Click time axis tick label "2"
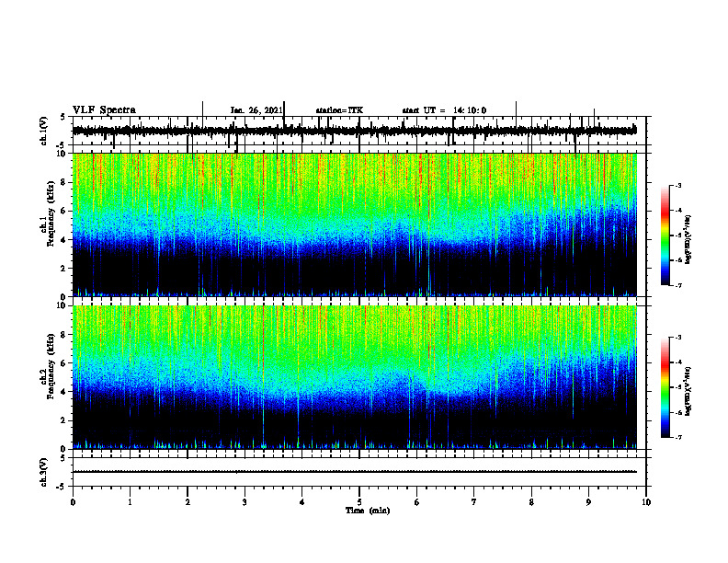The image size is (728, 563). point(188,502)
